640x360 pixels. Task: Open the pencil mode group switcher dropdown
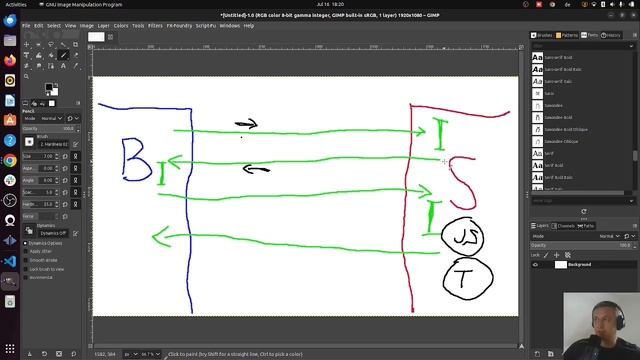point(73,118)
